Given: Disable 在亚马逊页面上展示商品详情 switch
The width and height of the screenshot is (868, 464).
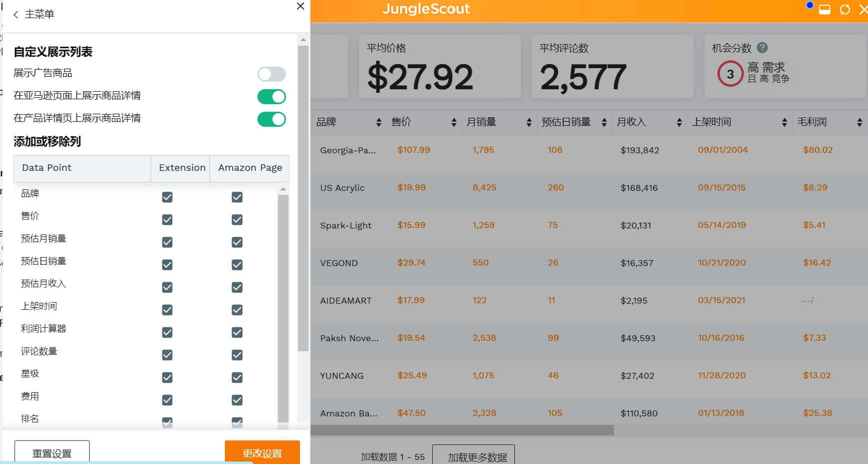Looking at the screenshot, I should (271, 97).
